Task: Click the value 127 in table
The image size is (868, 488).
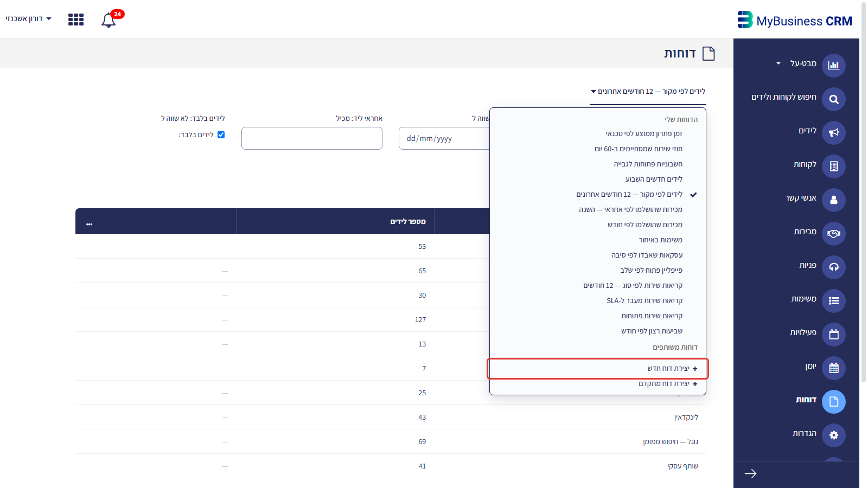Action: click(420, 319)
